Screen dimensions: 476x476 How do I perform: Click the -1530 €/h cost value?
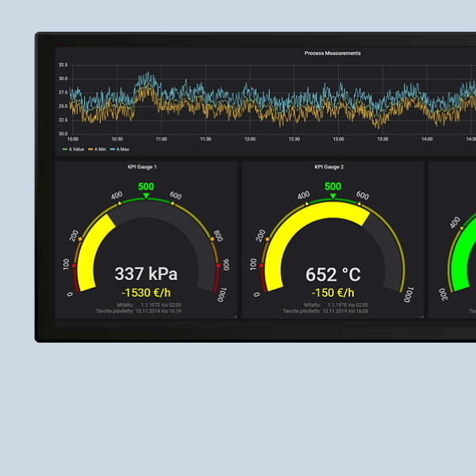(146, 293)
